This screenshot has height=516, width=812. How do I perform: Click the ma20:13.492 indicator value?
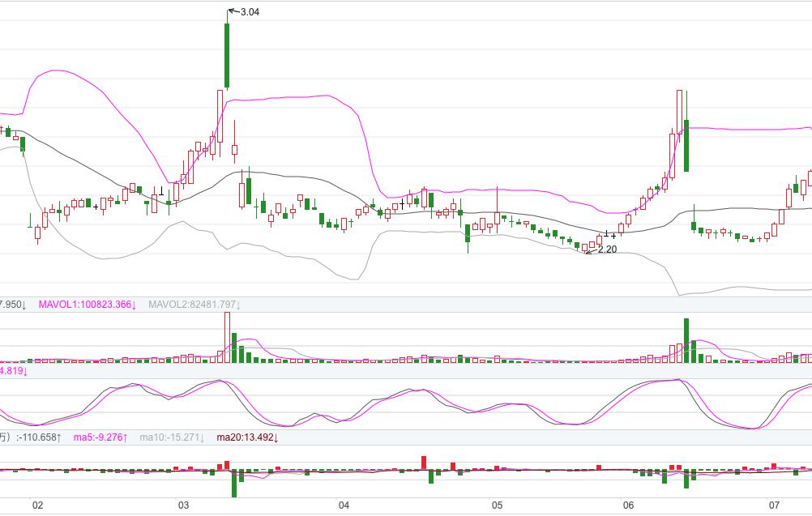[247, 437]
